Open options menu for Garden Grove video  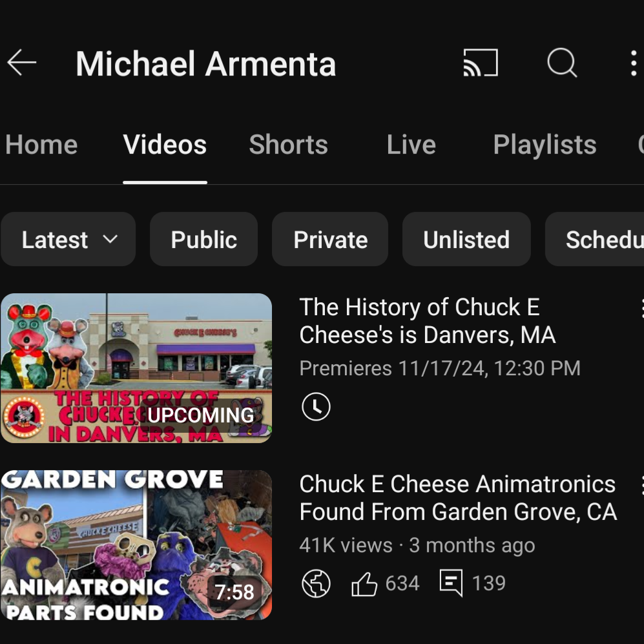(639, 485)
